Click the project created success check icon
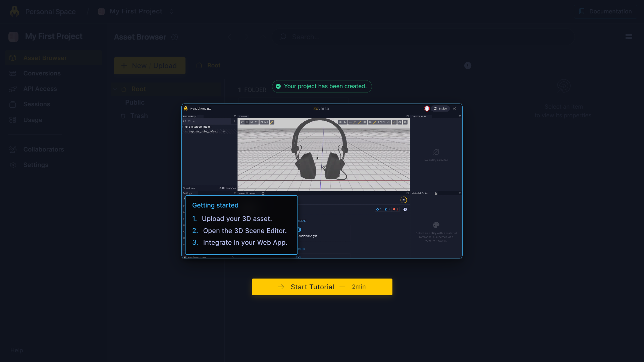644x362 pixels. click(278, 86)
